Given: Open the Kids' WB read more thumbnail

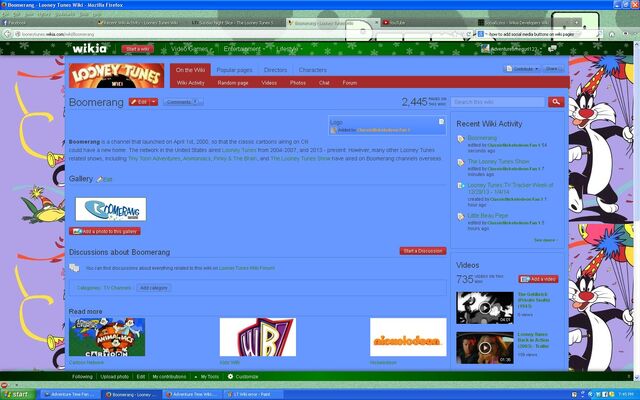Looking at the screenshot, I should point(258,337).
